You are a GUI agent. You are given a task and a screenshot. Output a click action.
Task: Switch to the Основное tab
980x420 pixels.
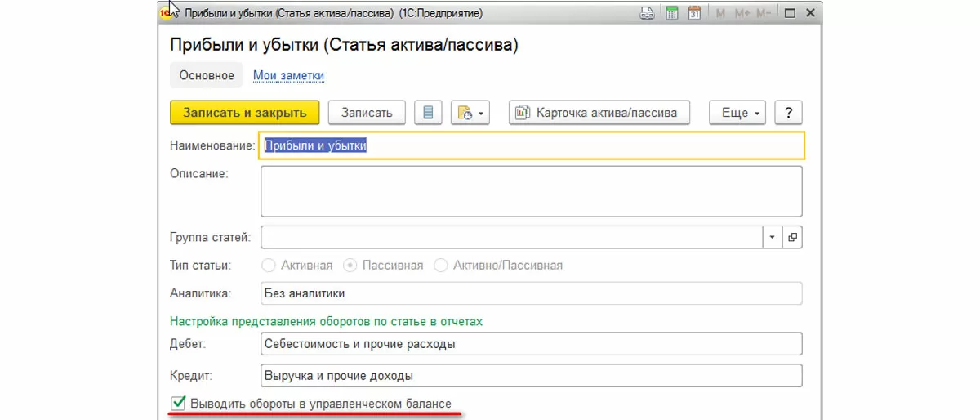pos(207,75)
